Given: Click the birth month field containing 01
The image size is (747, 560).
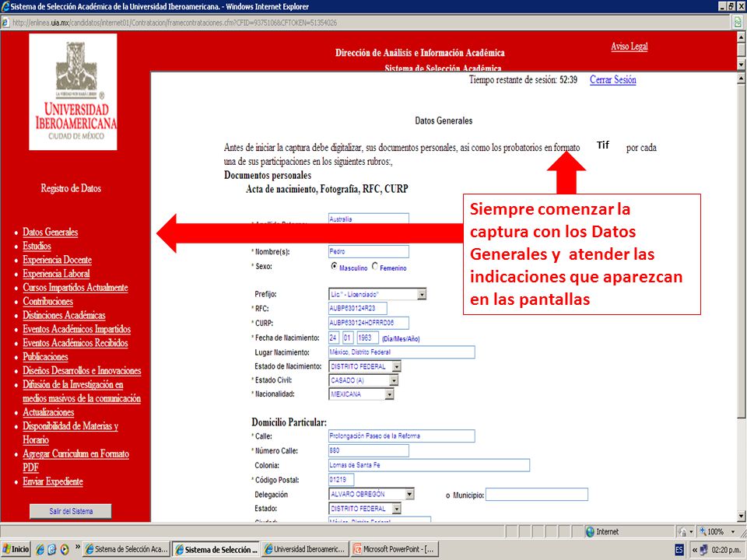Looking at the screenshot, I should [x=348, y=338].
